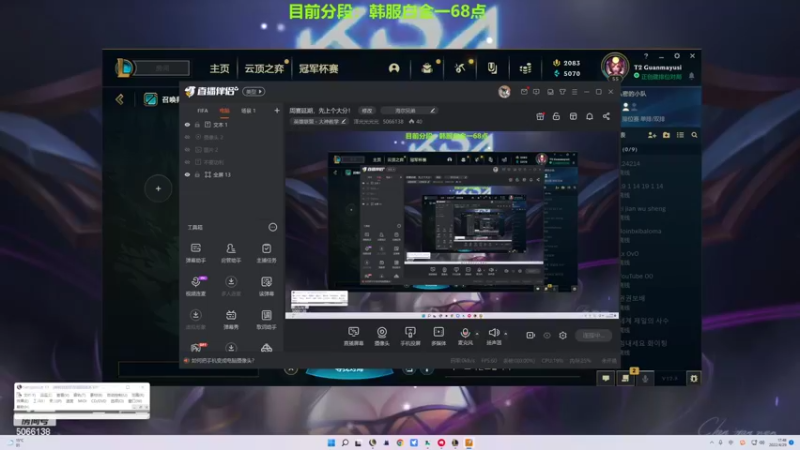Toggle visibility of 摄像头 2 source
Image resolution: width=800 pixels, height=450 pixels.
pos(187,137)
